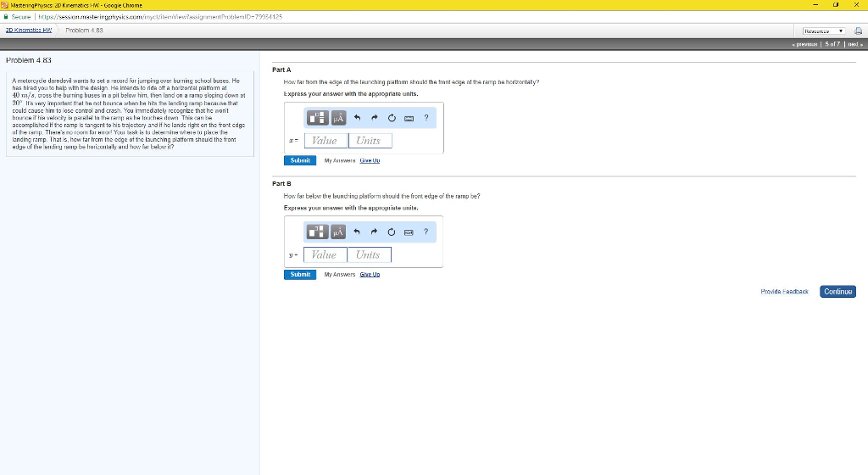Viewport: 868px width, 475px height.
Task: Expand the Resources dropdown
Action: click(x=821, y=29)
